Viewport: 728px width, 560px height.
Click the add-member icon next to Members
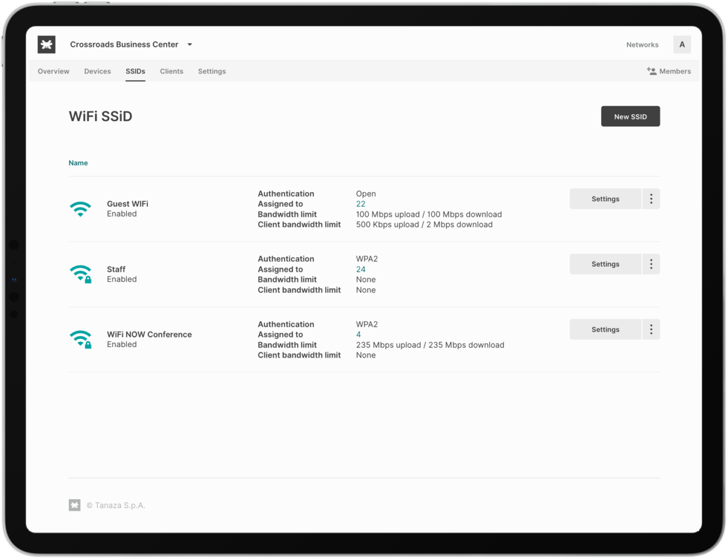pyautogui.click(x=650, y=70)
